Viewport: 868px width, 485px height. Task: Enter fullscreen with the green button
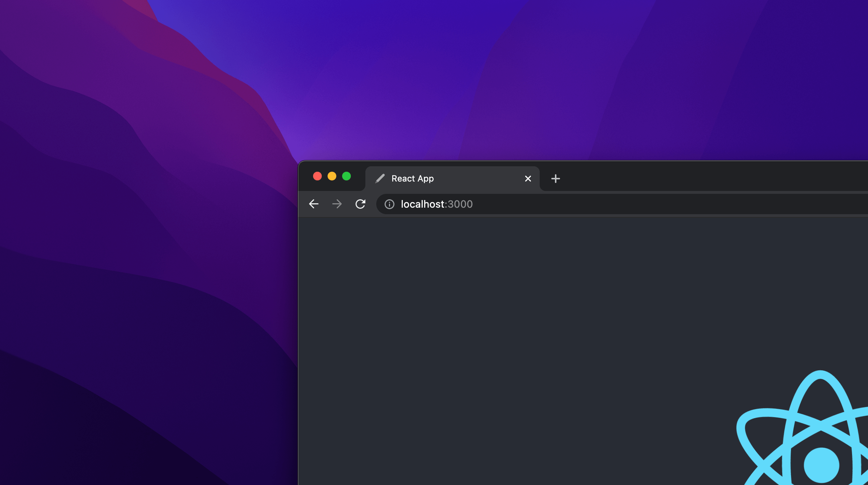tap(346, 176)
